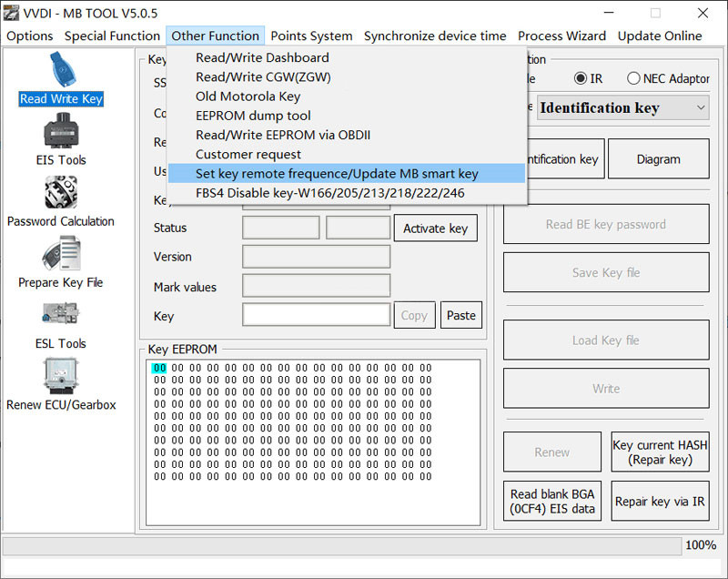Viewport: 728px width, 579px height.
Task: Select the IR radio button
Action: click(581, 78)
